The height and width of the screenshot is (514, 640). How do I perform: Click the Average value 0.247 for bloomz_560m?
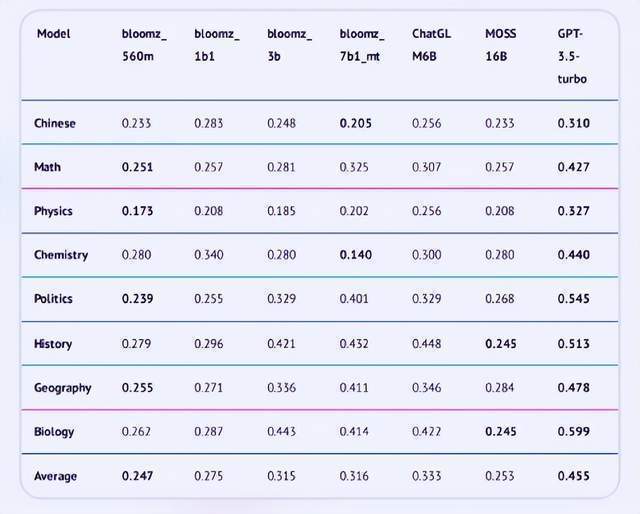tap(136, 476)
